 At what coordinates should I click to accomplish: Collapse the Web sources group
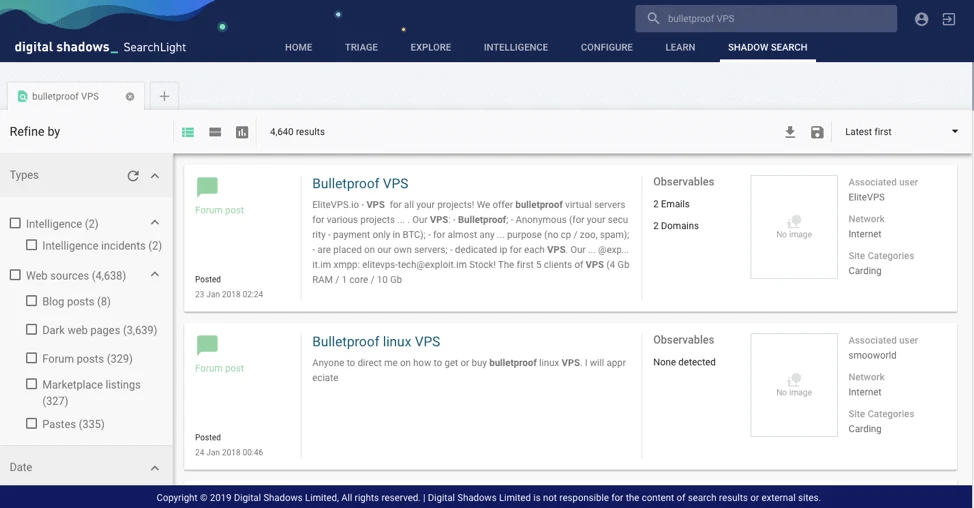pyautogui.click(x=155, y=274)
